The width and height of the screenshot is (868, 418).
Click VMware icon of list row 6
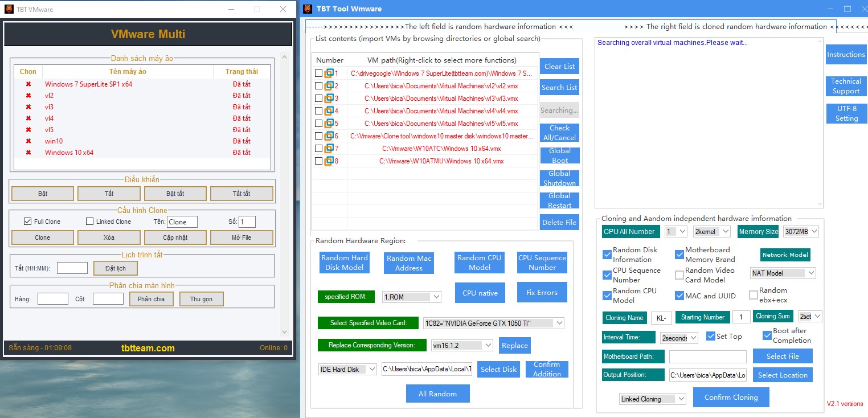[x=329, y=136]
